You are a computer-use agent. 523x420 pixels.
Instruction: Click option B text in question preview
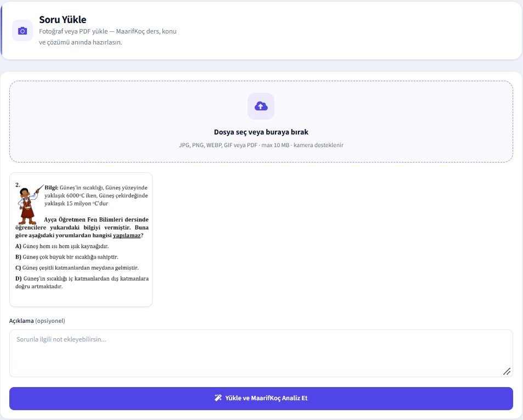click(67, 257)
